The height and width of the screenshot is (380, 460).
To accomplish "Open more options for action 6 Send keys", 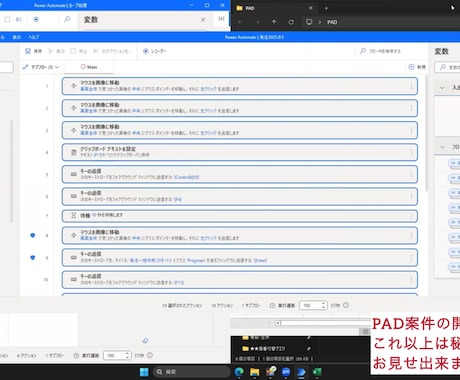I will (411, 196).
